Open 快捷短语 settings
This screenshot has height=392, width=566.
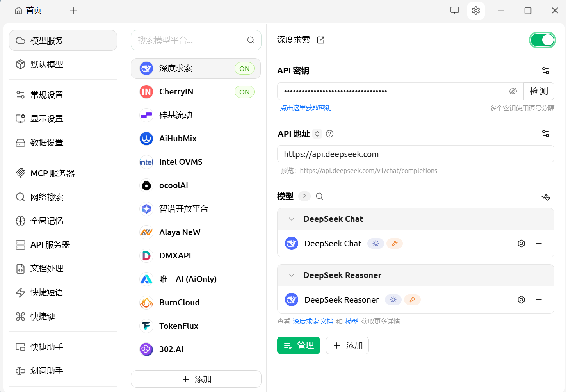click(x=63, y=292)
